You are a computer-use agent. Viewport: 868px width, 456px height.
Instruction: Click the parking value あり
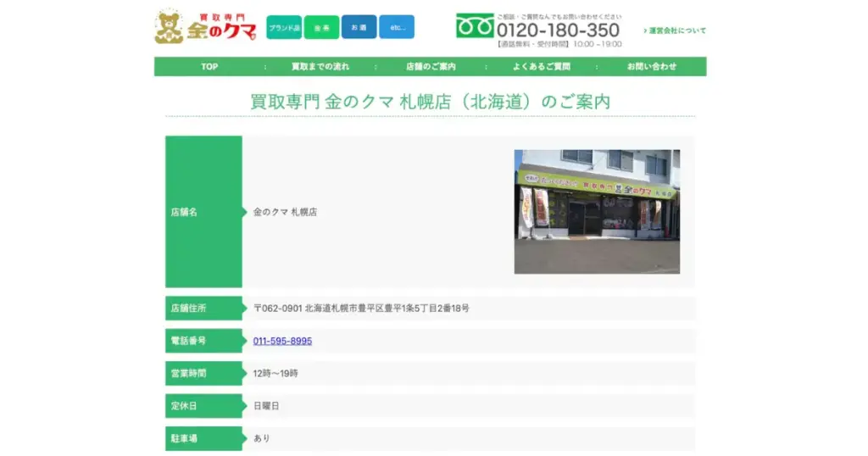click(261, 438)
